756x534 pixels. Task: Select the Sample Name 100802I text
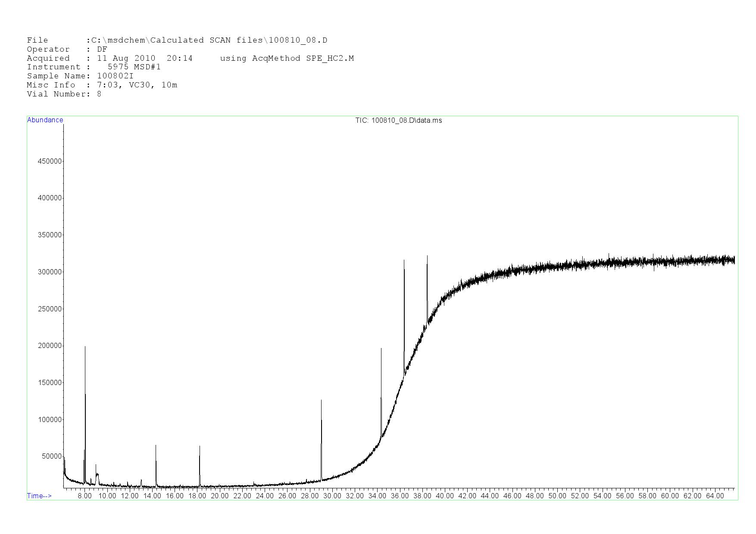tap(80, 76)
